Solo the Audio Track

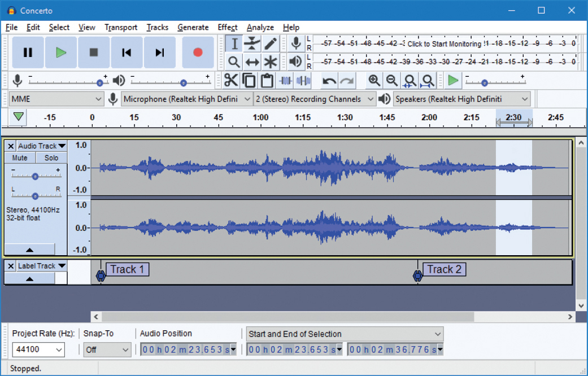[x=51, y=158]
